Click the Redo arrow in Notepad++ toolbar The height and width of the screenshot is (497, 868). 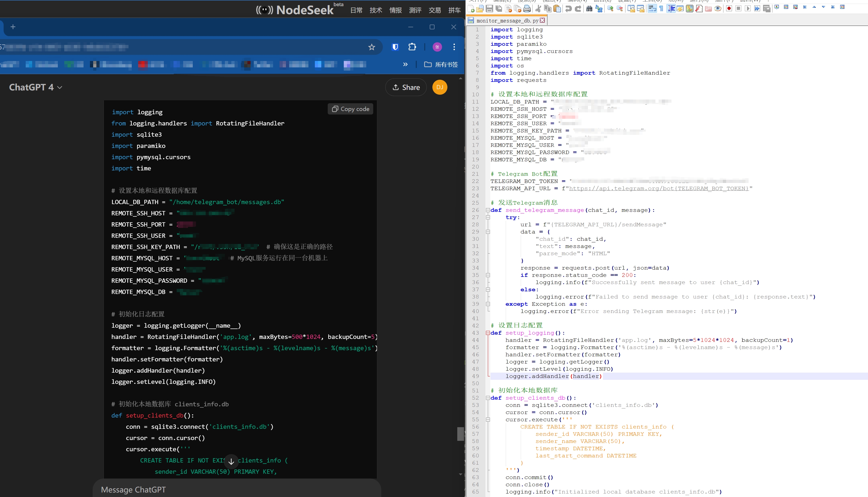(578, 9)
